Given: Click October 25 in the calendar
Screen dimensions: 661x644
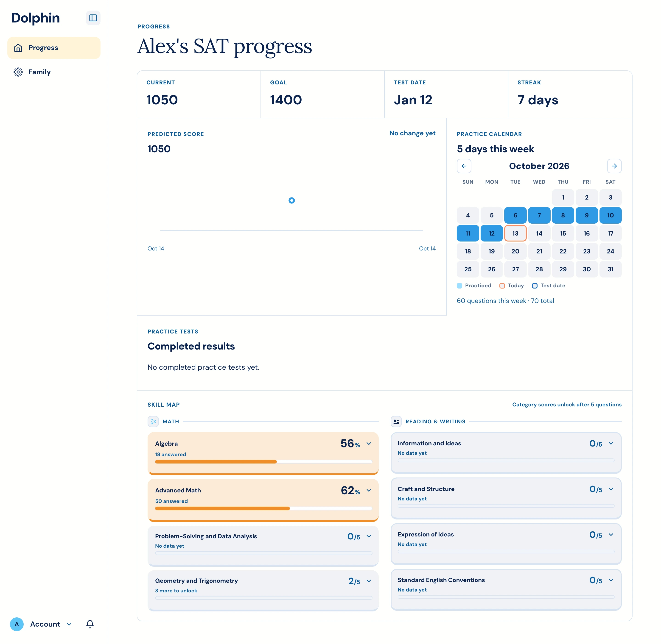Looking at the screenshot, I should (468, 269).
